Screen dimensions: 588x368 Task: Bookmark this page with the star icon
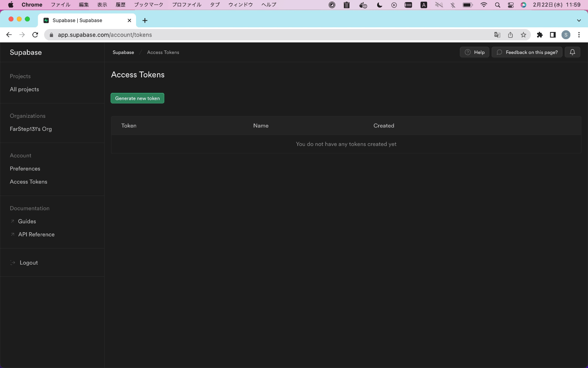[x=523, y=35]
